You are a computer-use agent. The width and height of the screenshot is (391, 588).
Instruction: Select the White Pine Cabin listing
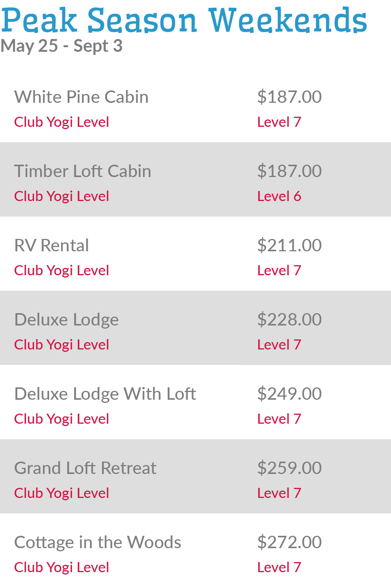click(x=81, y=97)
